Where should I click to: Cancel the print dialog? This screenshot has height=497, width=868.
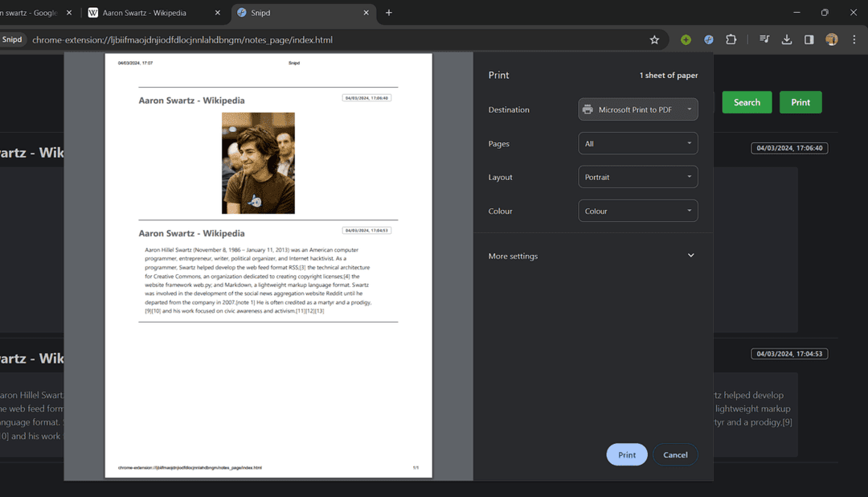click(x=675, y=455)
